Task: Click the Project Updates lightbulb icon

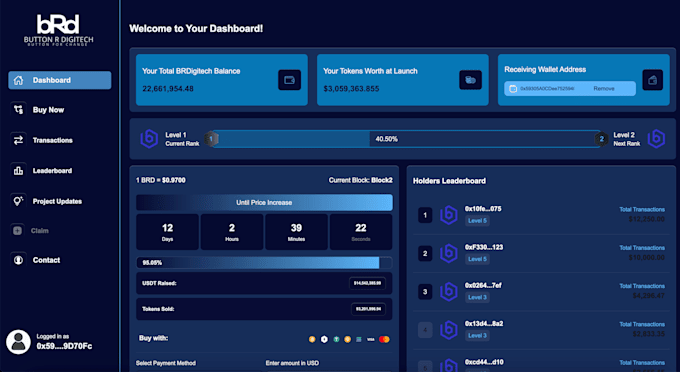Action: click(x=18, y=201)
